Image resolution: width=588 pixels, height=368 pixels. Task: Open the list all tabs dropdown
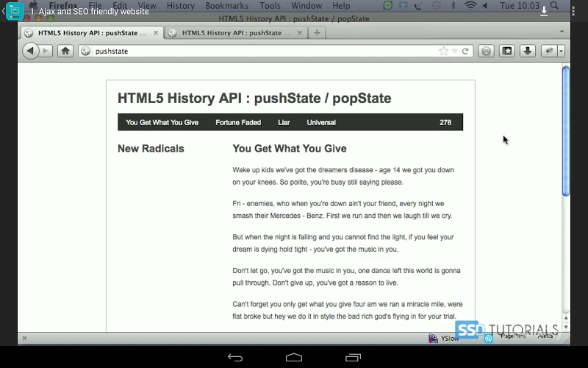[562, 32]
